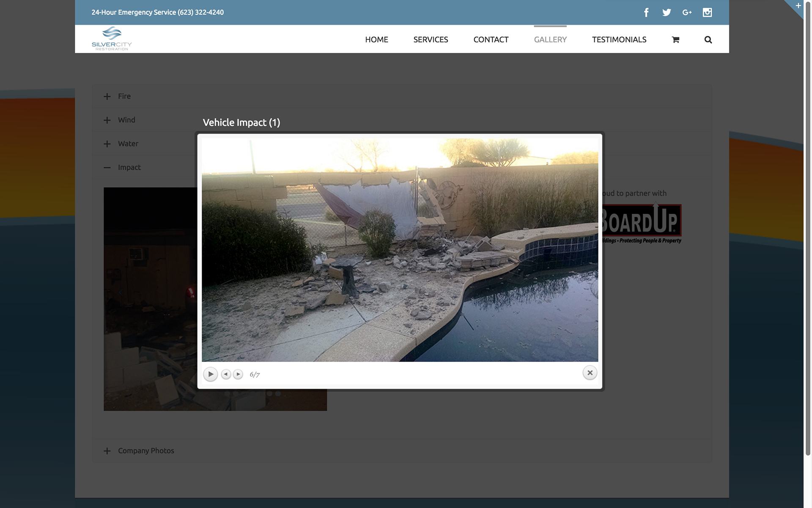
Task: Click the page vertical scrollbar thumb
Action: click(808, 229)
